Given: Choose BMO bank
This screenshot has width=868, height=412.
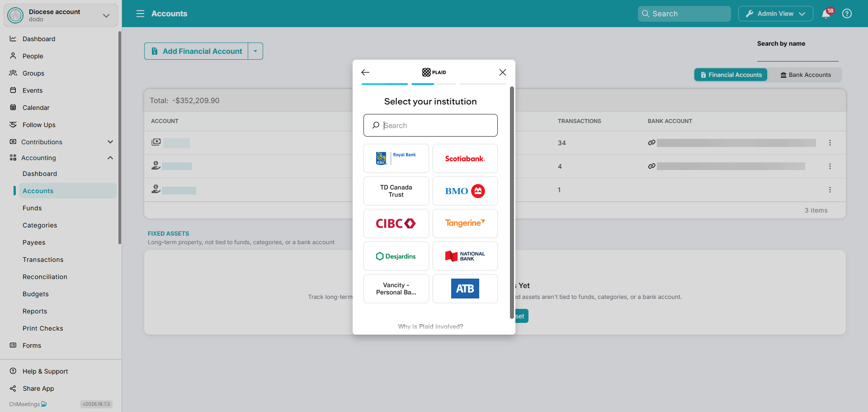Looking at the screenshot, I should [x=465, y=191].
